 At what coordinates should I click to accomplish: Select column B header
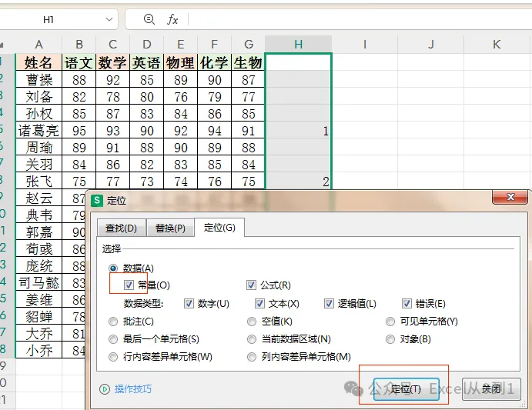79,45
